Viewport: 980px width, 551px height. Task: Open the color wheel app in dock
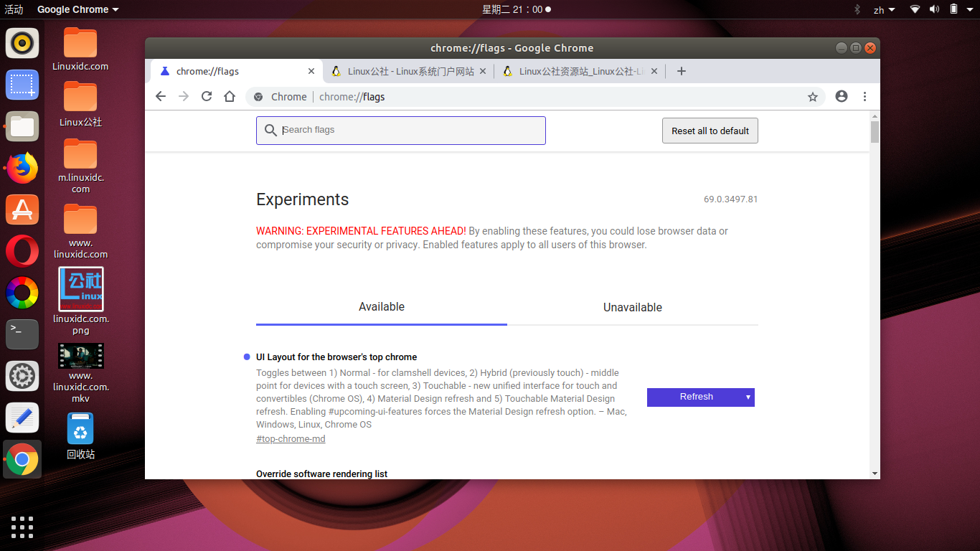pyautogui.click(x=22, y=293)
